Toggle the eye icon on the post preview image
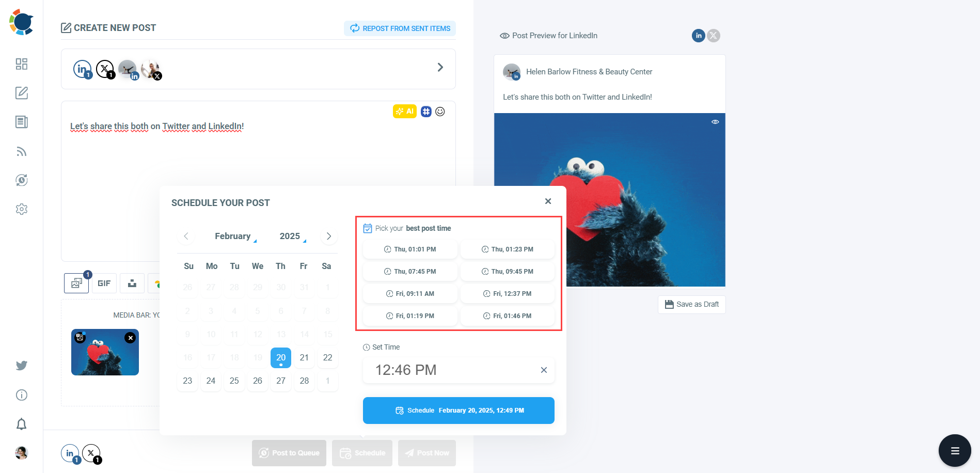Screen dimensions: 980x473 [715, 122]
